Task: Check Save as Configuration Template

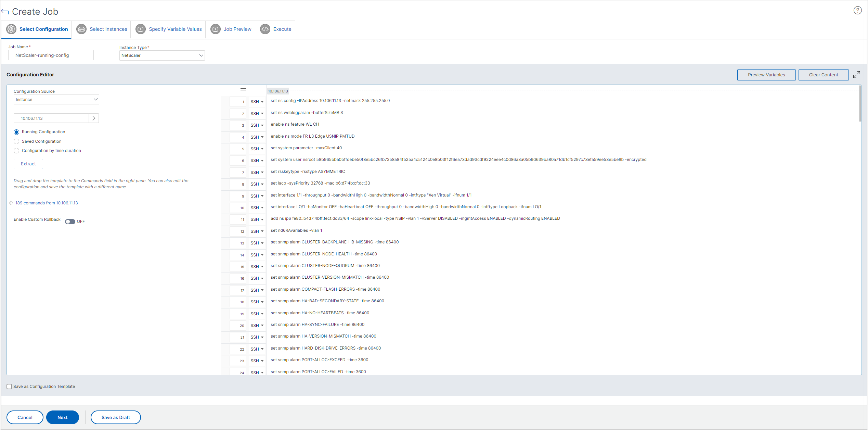Action: (x=9, y=387)
